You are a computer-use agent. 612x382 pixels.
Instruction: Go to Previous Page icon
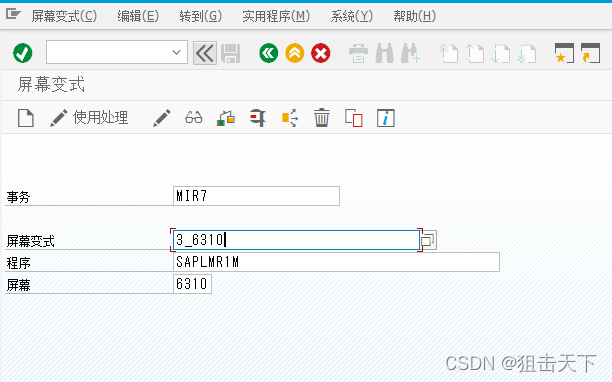pyautogui.click(x=475, y=53)
